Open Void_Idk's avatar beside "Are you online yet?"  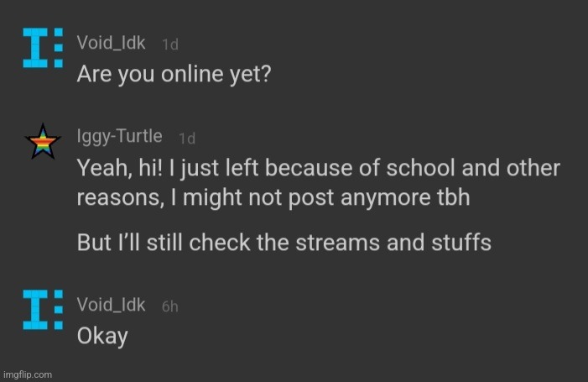(43, 48)
